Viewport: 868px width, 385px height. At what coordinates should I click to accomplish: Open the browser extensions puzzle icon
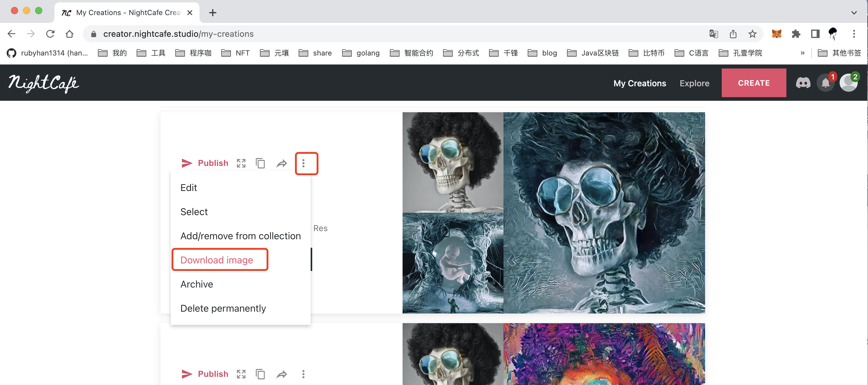point(796,34)
